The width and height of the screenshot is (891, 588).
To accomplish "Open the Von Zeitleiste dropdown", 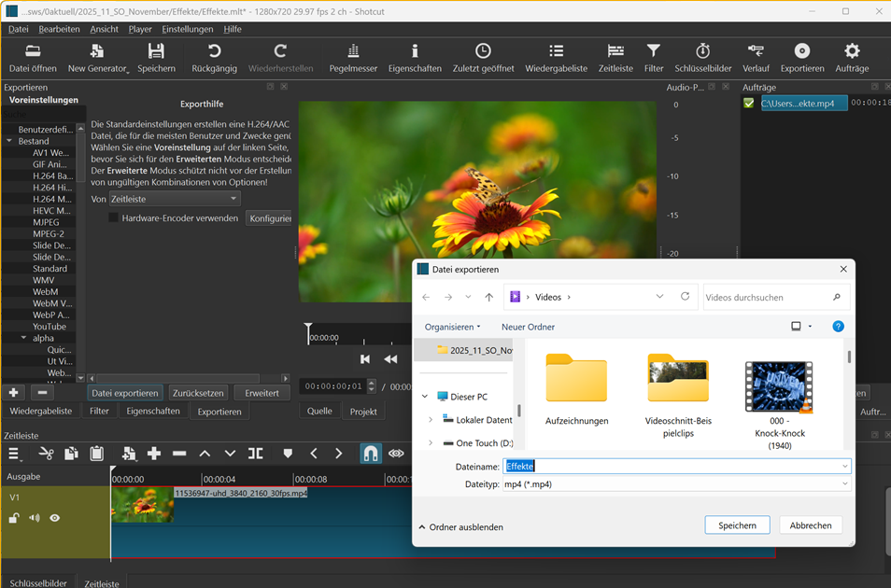I will [174, 199].
